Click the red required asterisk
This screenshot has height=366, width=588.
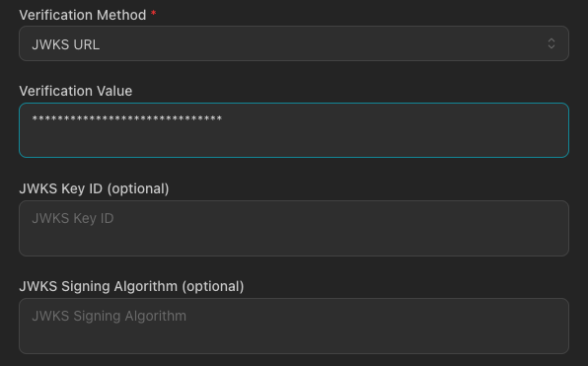coord(153,13)
